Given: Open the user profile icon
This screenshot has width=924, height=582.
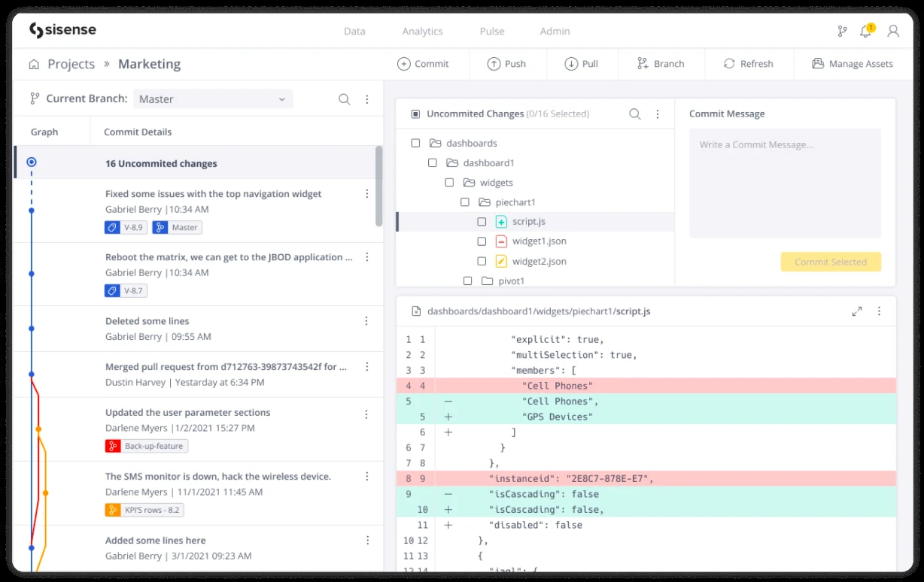Looking at the screenshot, I should pyautogui.click(x=893, y=32).
